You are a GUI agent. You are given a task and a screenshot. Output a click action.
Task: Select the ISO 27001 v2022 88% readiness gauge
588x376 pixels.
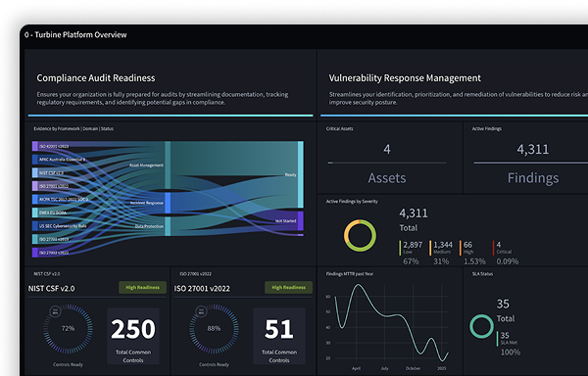tap(214, 329)
